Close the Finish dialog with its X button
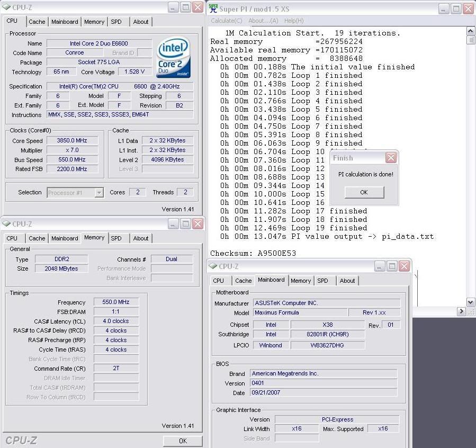Image resolution: width=476 pixels, height=448 pixels. pyautogui.click(x=391, y=157)
